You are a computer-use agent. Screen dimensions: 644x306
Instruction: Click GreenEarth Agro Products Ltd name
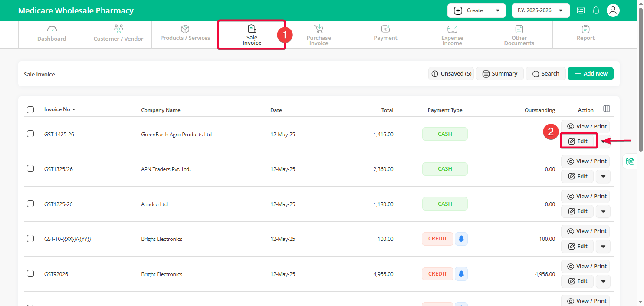[176, 135]
